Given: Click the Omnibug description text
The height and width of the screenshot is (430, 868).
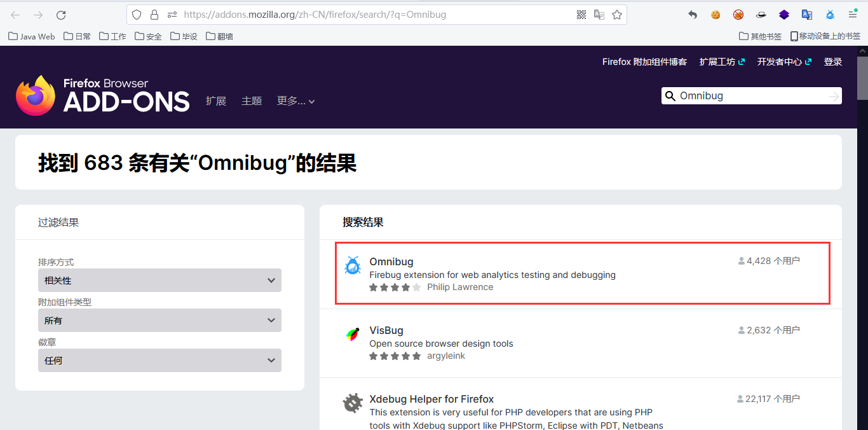Looking at the screenshot, I should point(492,275).
